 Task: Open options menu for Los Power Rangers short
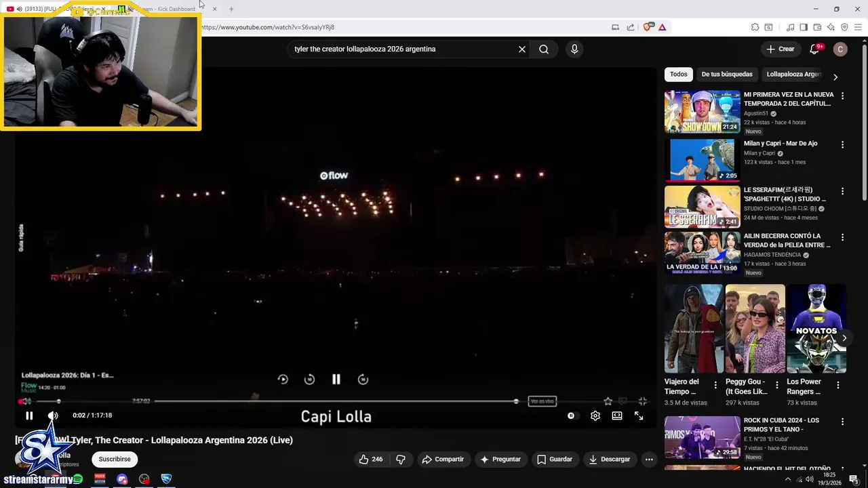tap(838, 385)
